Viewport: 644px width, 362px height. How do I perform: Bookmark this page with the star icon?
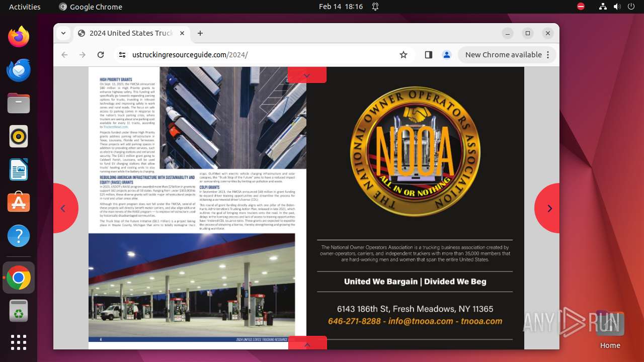(x=404, y=55)
